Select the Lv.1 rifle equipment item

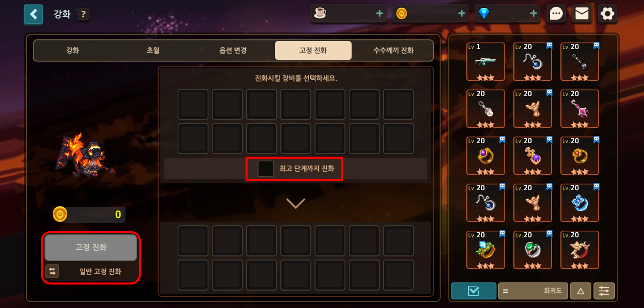coord(485,62)
